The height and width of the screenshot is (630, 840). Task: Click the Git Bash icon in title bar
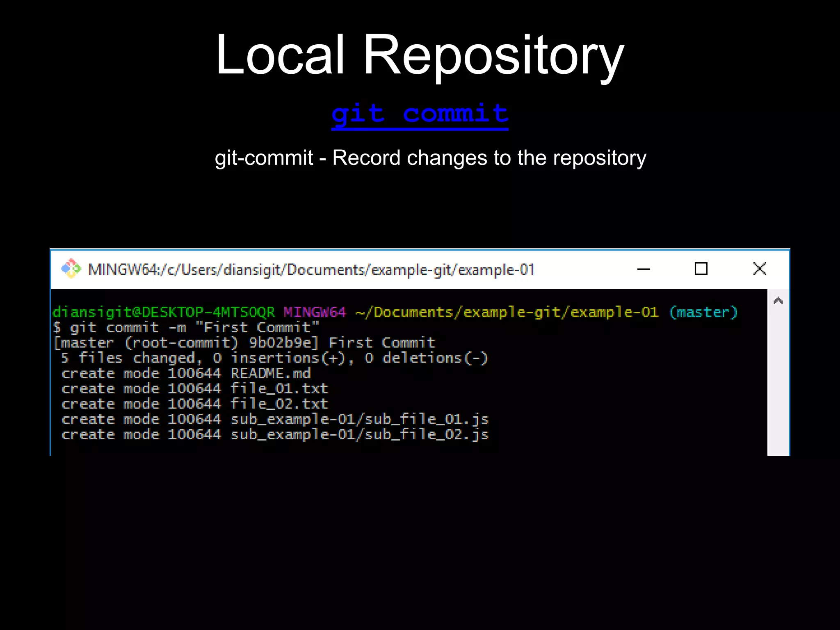point(71,269)
